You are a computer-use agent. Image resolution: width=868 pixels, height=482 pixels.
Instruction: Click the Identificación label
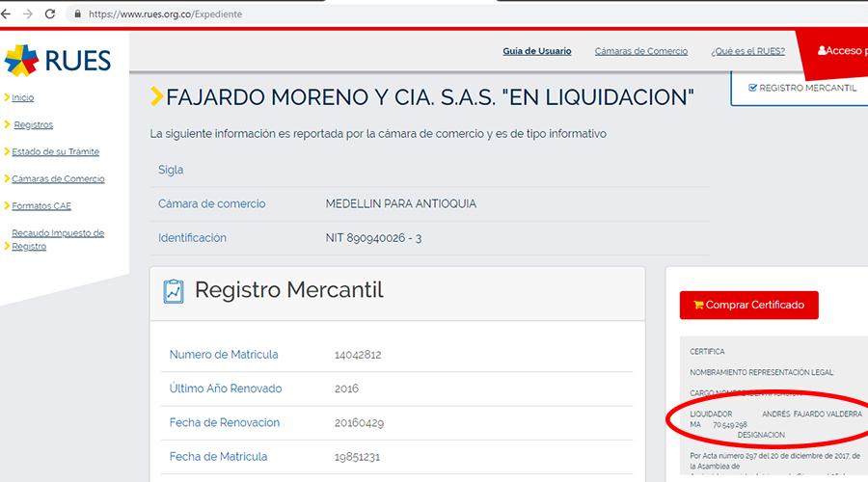coord(192,238)
